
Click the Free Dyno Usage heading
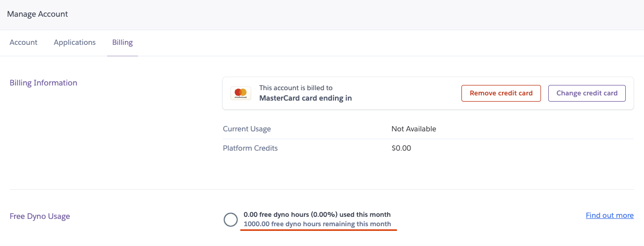click(x=40, y=216)
